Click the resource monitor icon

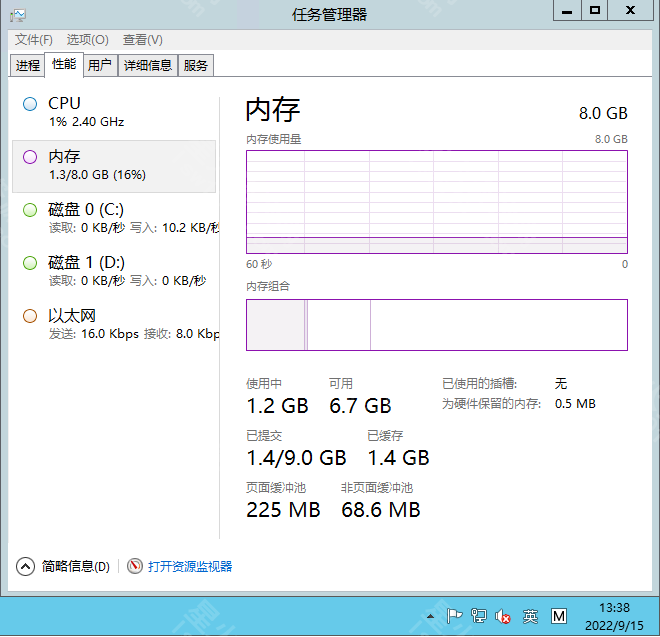click(135, 566)
